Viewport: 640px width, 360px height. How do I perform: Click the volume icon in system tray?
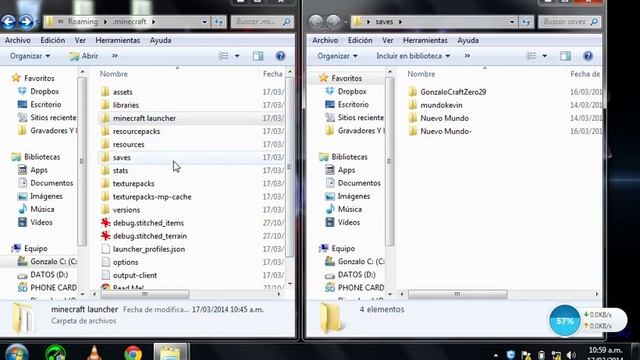click(x=571, y=355)
